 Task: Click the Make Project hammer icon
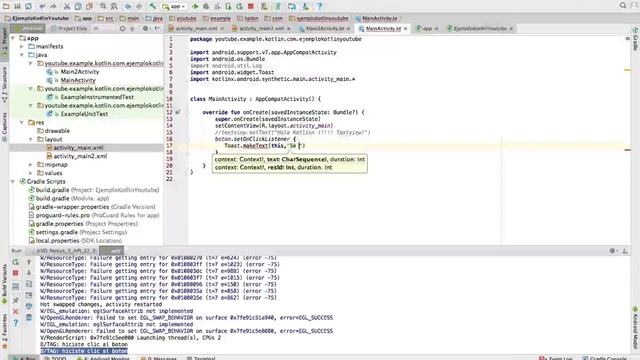(x=153, y=6)
